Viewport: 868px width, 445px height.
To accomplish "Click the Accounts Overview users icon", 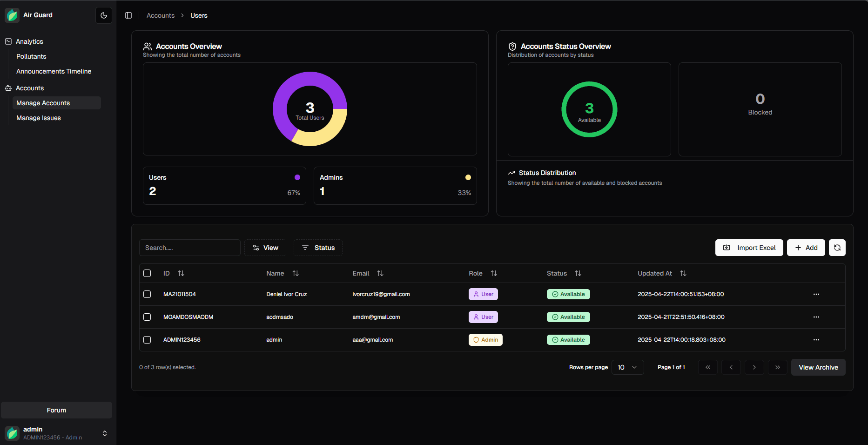I will (x=148, y=47).
